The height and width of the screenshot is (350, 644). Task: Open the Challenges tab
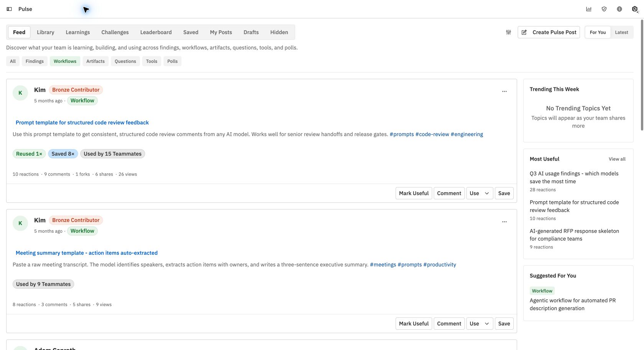pos(115,32)
